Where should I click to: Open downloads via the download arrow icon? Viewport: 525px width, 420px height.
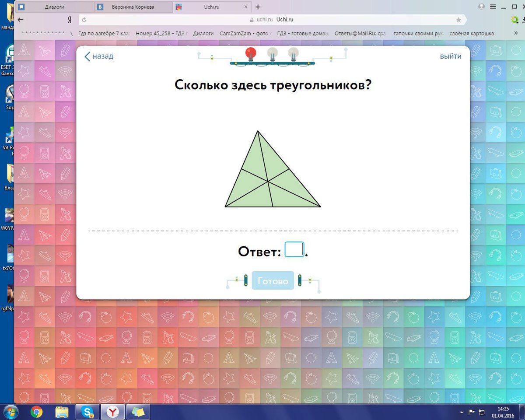point(523,20)
